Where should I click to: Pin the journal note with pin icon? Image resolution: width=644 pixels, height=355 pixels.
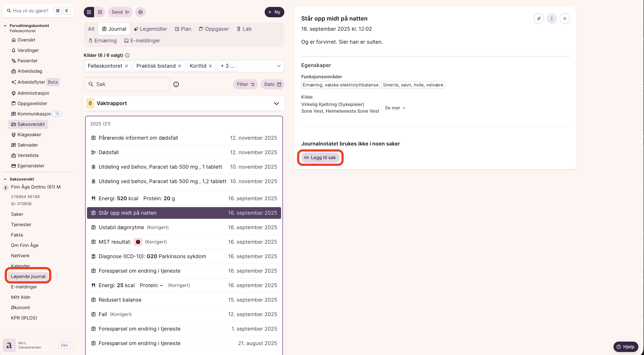coord(538,19)
